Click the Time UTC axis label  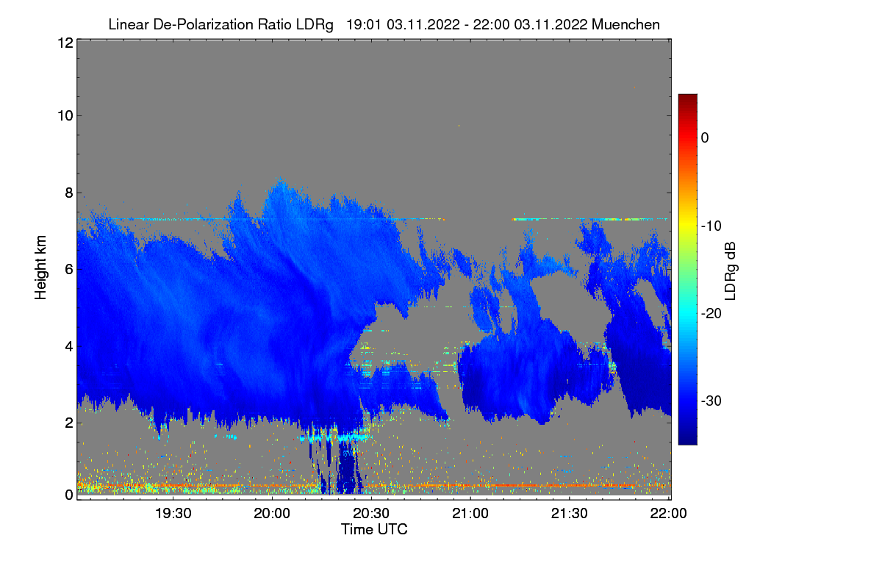[374, 529]
